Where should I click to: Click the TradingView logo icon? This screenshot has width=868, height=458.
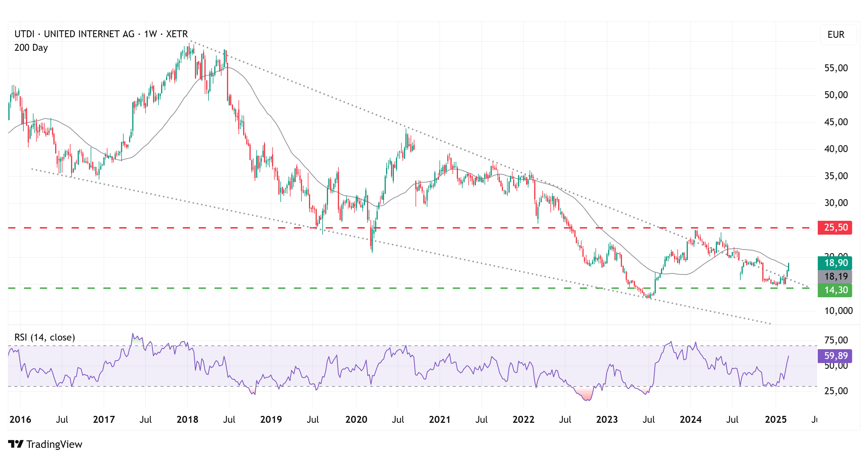click(16, 444)
